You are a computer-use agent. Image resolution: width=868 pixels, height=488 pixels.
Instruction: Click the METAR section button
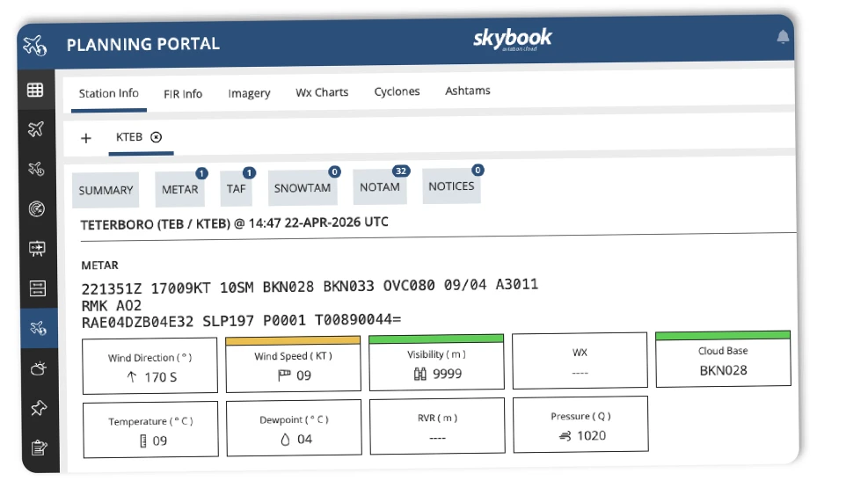(180, 189)
